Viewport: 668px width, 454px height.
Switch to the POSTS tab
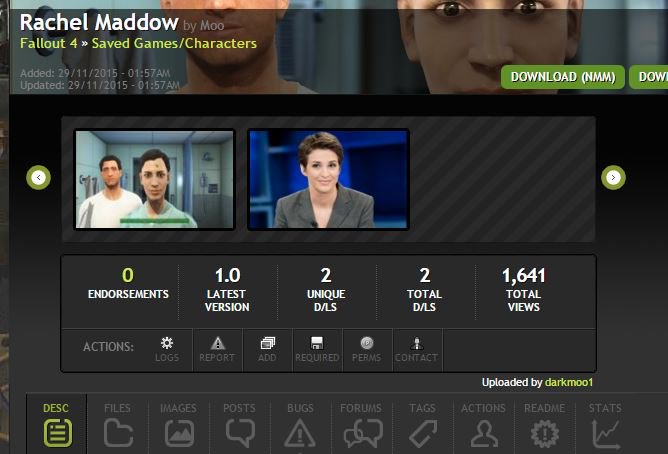[x=239, y=425]
